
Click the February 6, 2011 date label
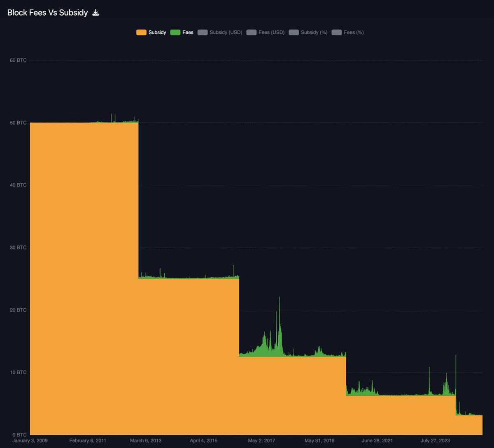pyautogui.click(x=88, y=441)
